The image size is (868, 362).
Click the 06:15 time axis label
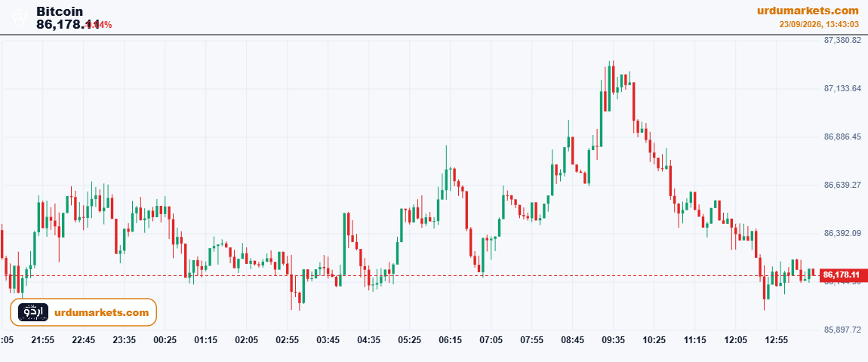coord(450,339)
